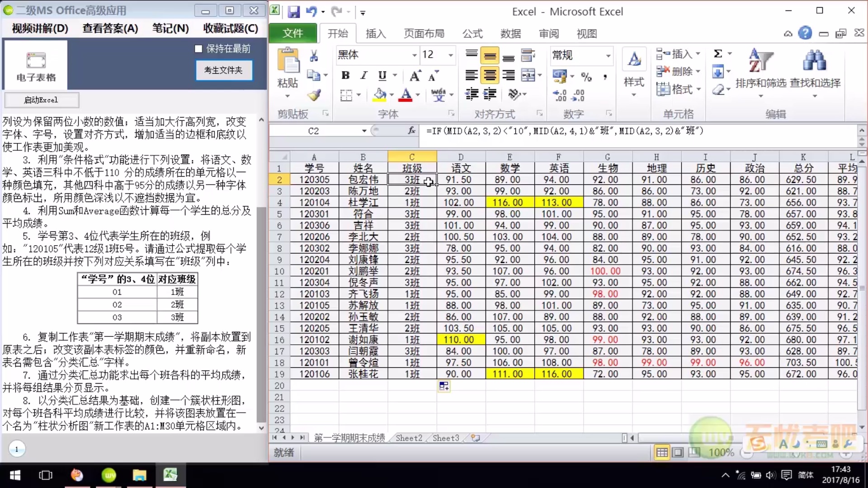Click the 启动Excel button

tap(41, 100)
